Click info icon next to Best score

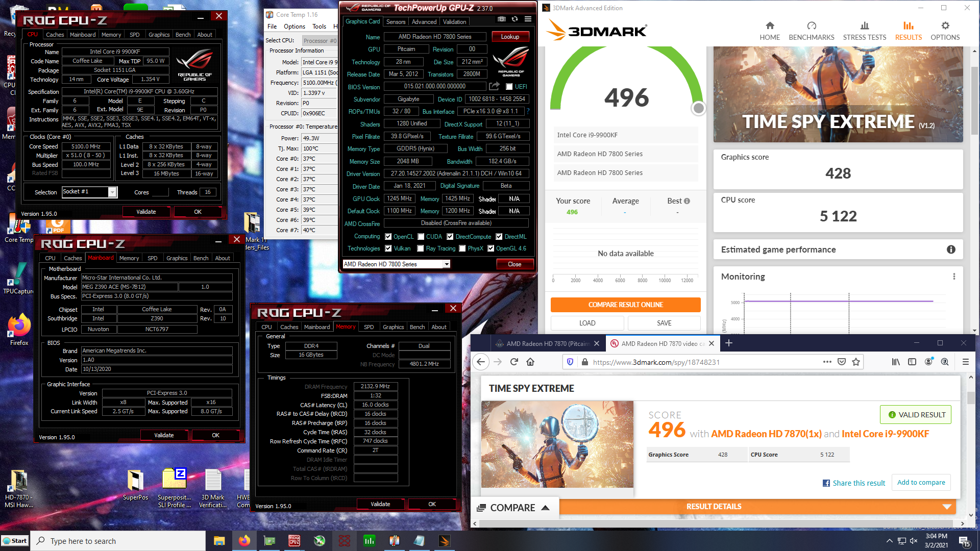point(687,201)
